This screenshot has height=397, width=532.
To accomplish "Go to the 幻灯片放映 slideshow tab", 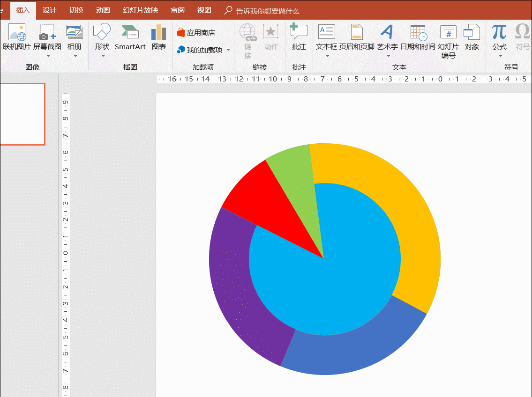I will [x=140, y=10].
